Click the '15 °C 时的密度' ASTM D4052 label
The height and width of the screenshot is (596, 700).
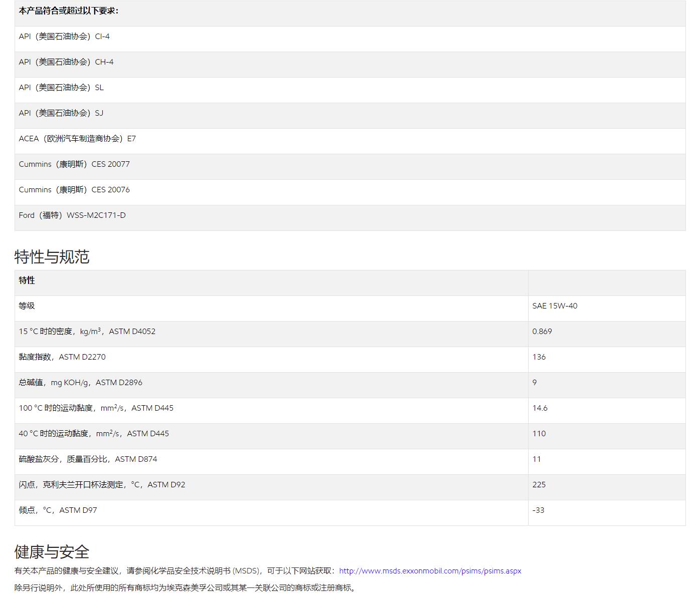point(87,332)
